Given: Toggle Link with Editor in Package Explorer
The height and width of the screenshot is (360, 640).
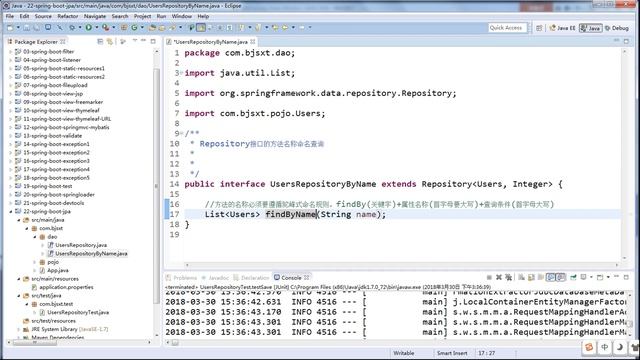Looking at the screenshot, I should tap(110, 42).
